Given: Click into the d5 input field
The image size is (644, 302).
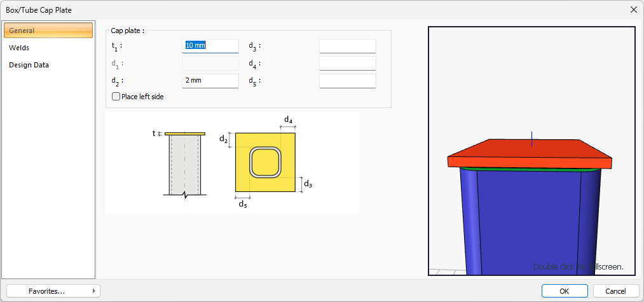Looking at the screenshot, I should 347,81.
